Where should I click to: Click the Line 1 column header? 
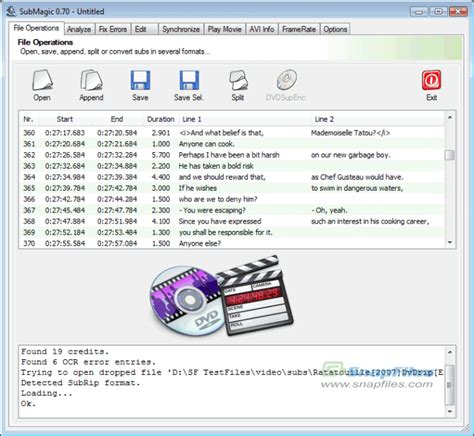pyautogui.click(x=245, y=119)
